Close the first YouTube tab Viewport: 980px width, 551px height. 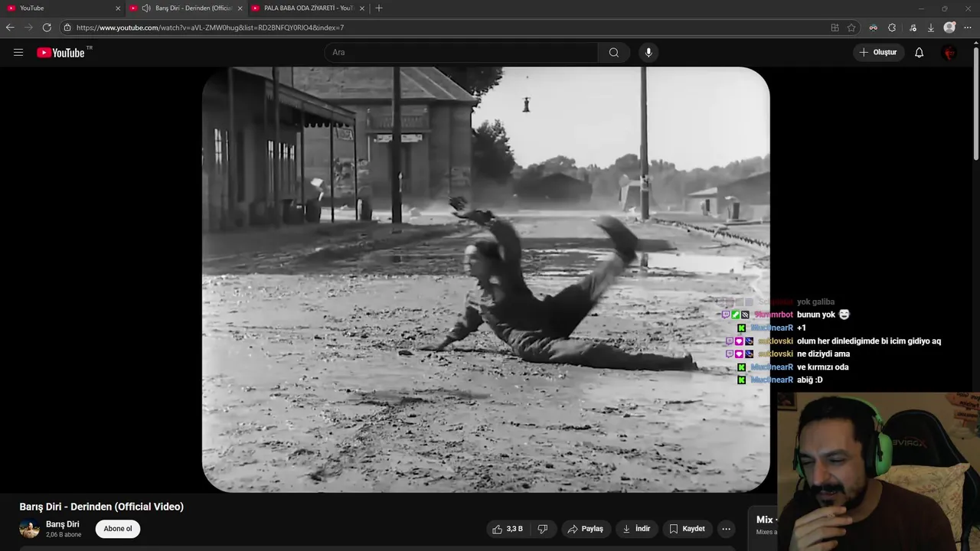click(x=118, y=8)
